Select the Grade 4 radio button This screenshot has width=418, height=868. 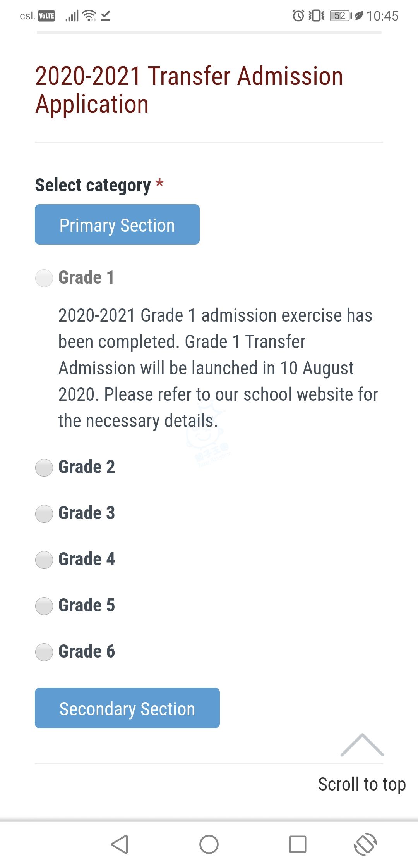click(44, 560)
